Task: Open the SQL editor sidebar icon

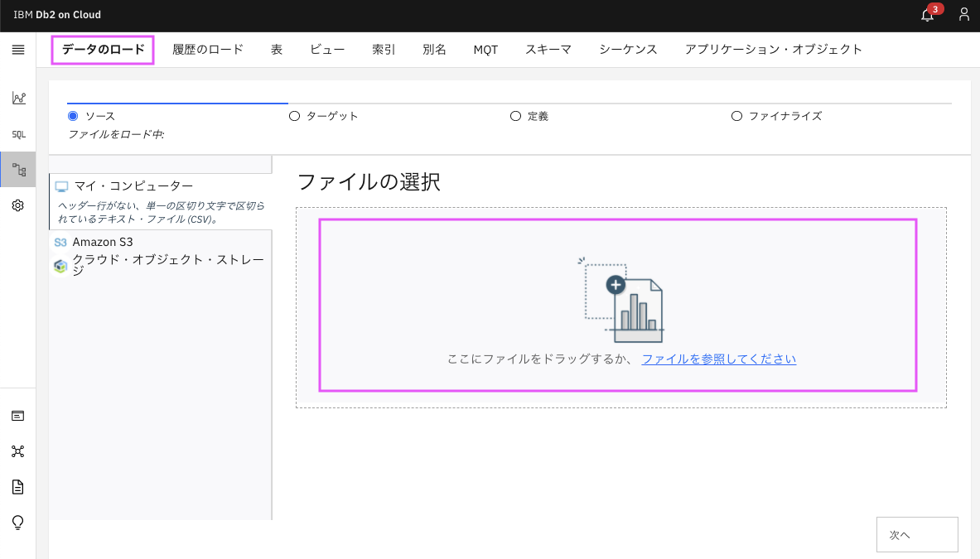Action: pyautogui.click(x=18, y=134)
